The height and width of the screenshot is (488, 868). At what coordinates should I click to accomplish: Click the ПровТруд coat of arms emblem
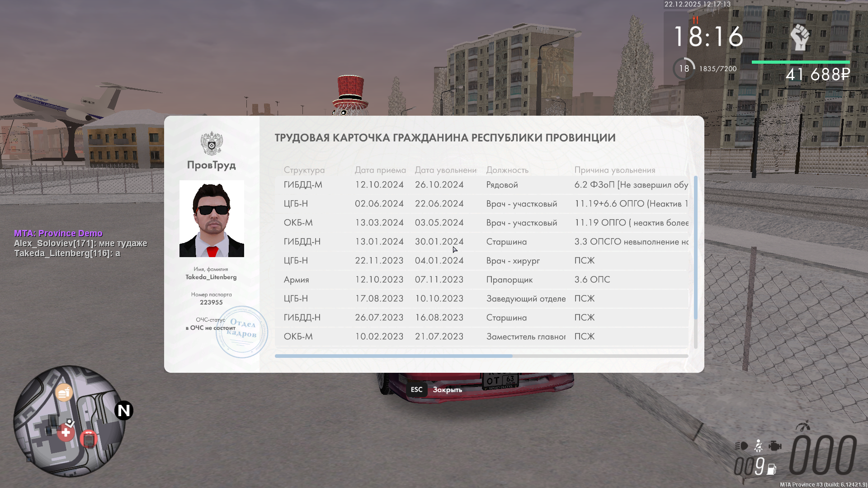[212, 144]
